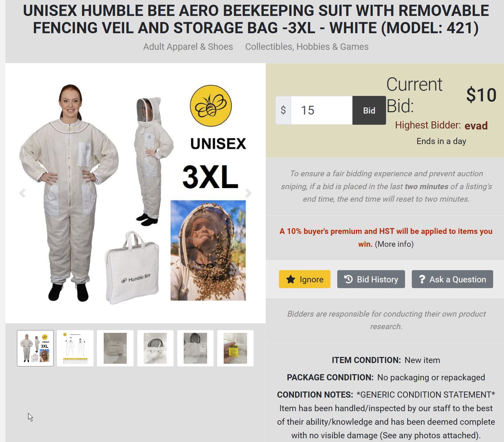
Task: Select the first suit overview thumbnail
Action: tap(35, 348)
